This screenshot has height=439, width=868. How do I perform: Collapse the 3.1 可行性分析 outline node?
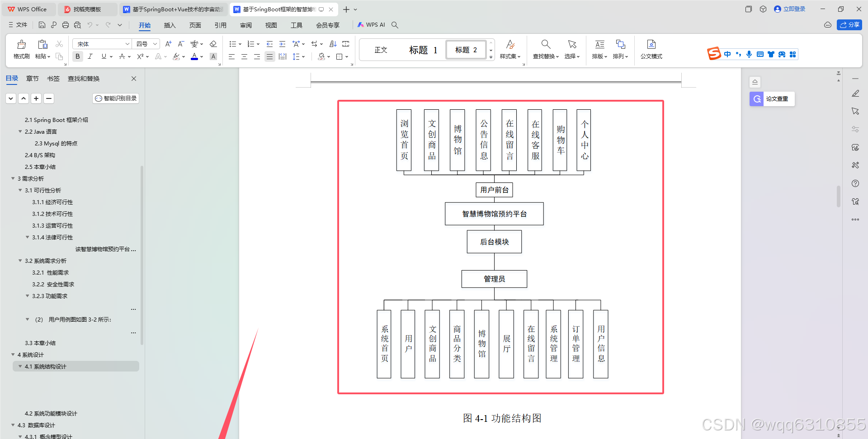point(20,190)
